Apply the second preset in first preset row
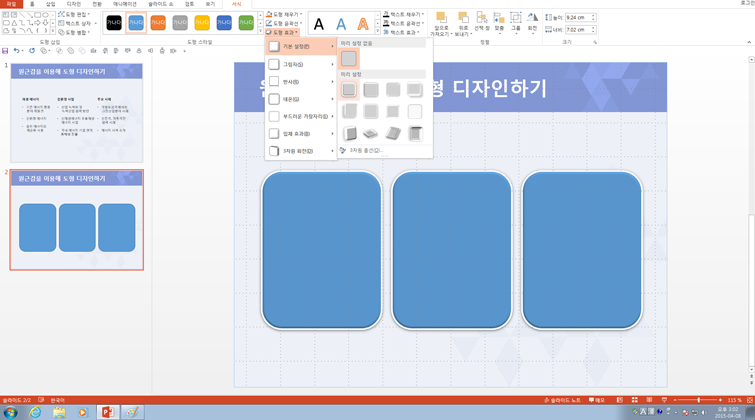The height and width of the screenshot is (420, 755). [371, 90]
